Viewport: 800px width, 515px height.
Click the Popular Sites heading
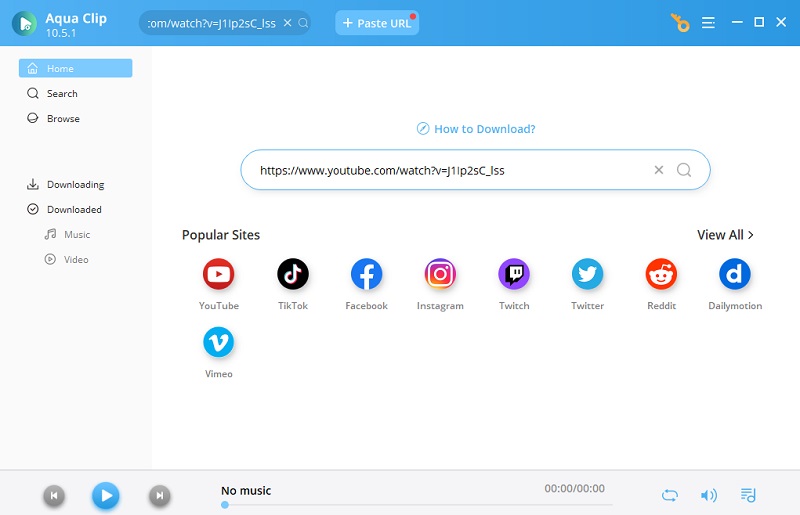point(221,235)
